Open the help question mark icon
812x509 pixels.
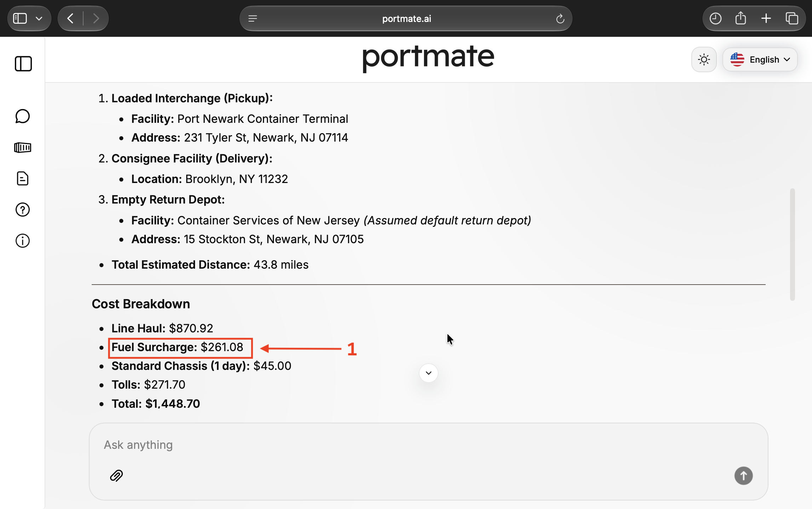click(23, 210)
